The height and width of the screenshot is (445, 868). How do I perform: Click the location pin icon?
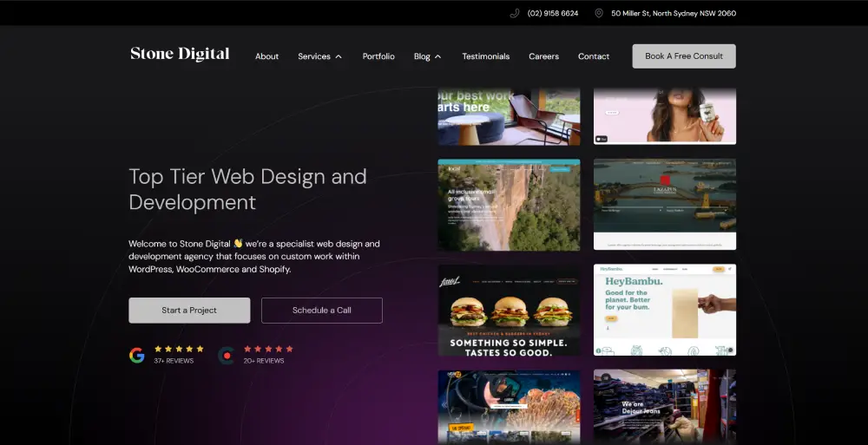pyautogui.click(x=599, y=13)
